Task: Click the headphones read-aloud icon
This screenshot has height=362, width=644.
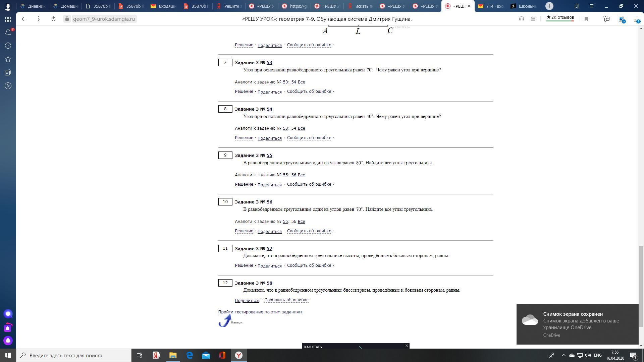Action: [521, 19]
